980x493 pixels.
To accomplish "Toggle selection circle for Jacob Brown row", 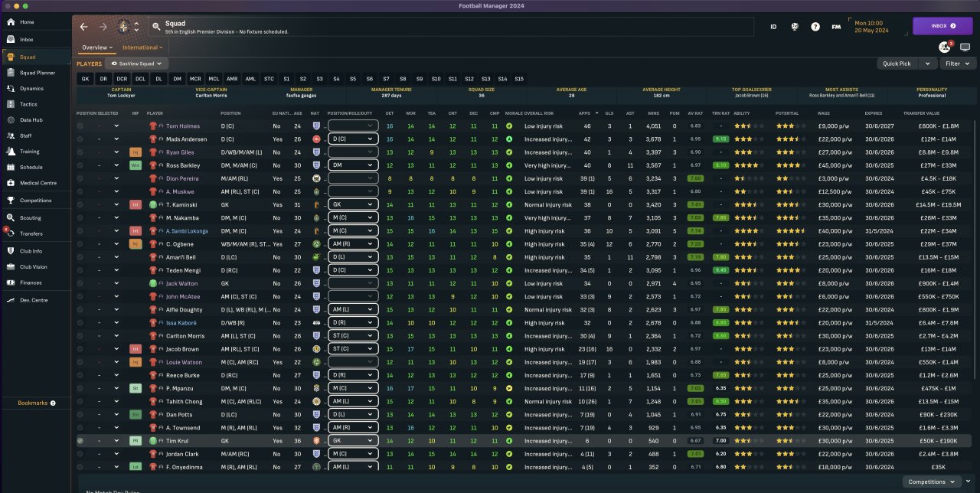I will pos(80,349).
